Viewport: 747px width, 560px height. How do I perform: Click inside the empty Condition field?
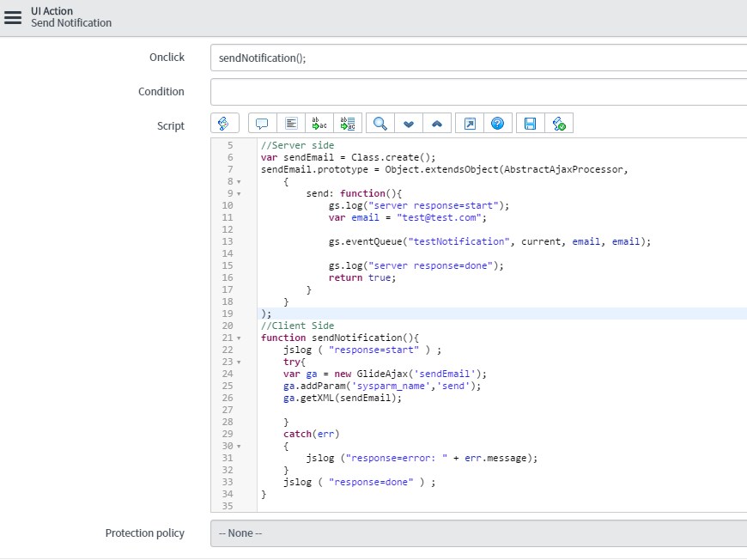[x=478, y=92]
